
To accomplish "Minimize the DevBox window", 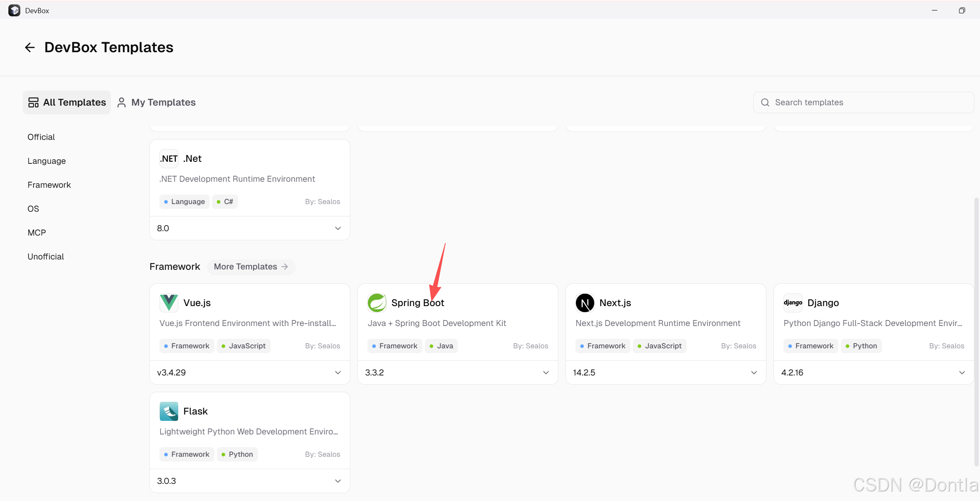I will 934,10.
